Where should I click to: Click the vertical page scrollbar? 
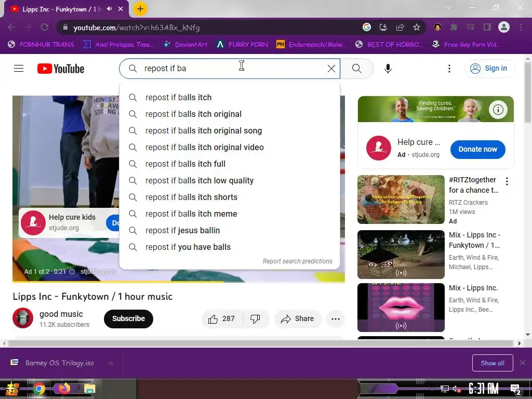[528, 92]
